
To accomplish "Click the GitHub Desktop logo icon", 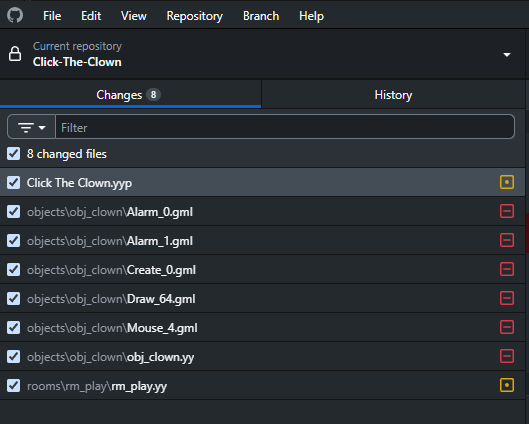I will coord(15,16).
